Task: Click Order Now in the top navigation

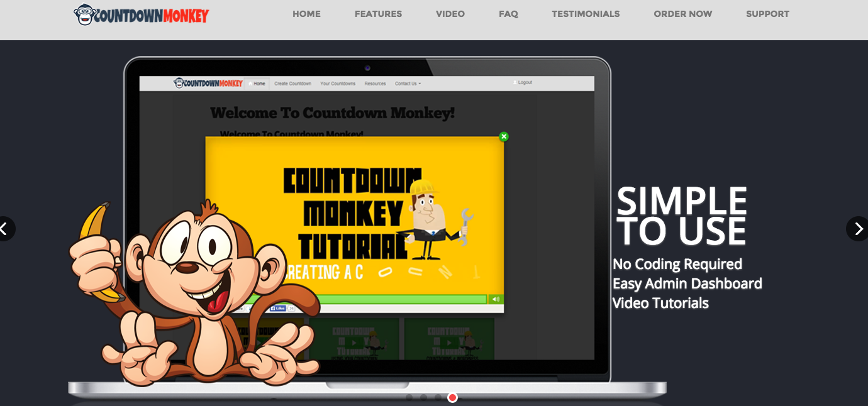Action: coord(683,14)
